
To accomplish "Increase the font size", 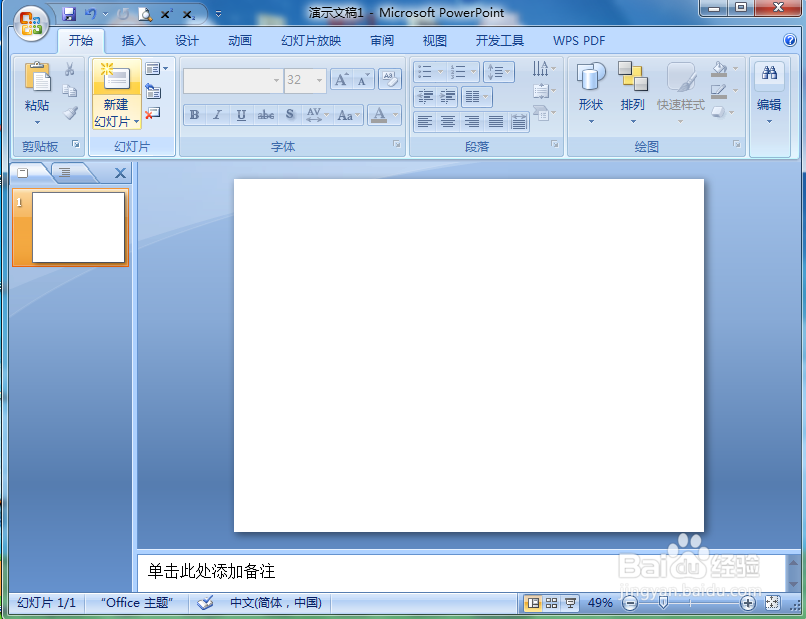I will 341,80.
